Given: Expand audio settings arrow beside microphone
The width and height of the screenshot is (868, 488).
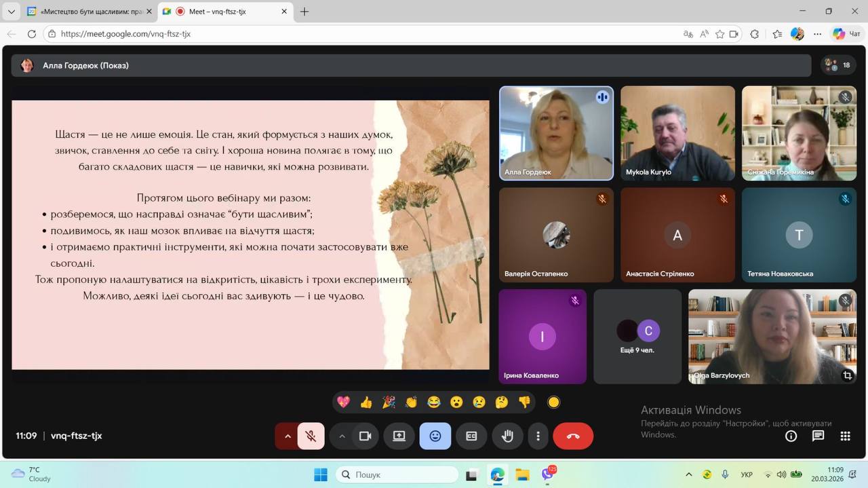Looking at the screenshot, I should [288, 436].
